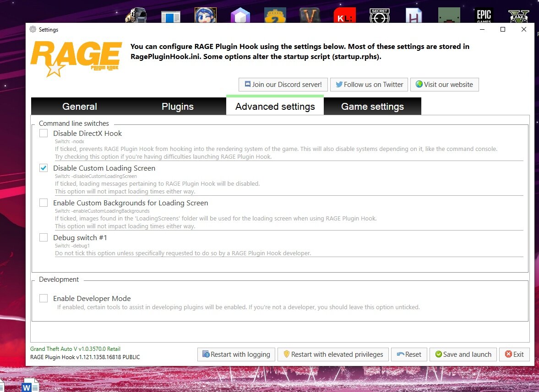
Task: Switch to the General tab
Action: coord(79,107)
